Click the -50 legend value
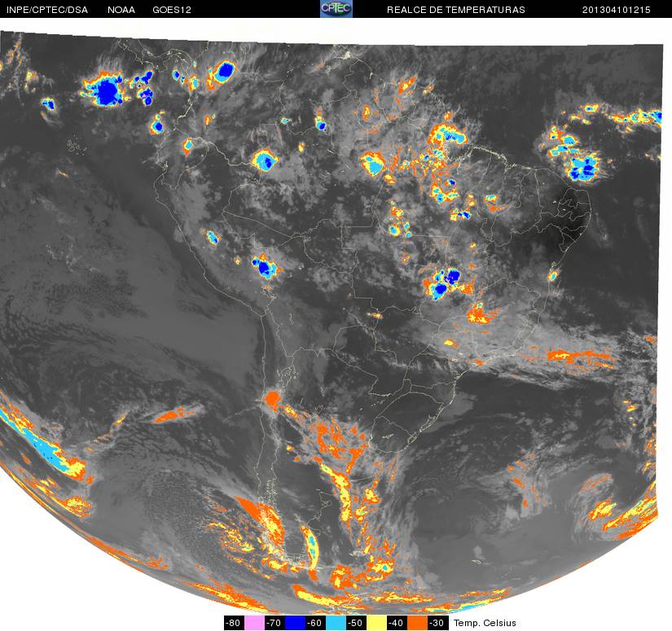Screen dimensions: 672x631 (357, 623)
